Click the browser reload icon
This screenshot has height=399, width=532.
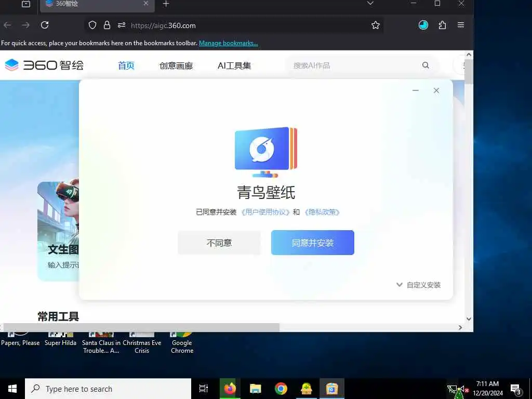(45, 25)
